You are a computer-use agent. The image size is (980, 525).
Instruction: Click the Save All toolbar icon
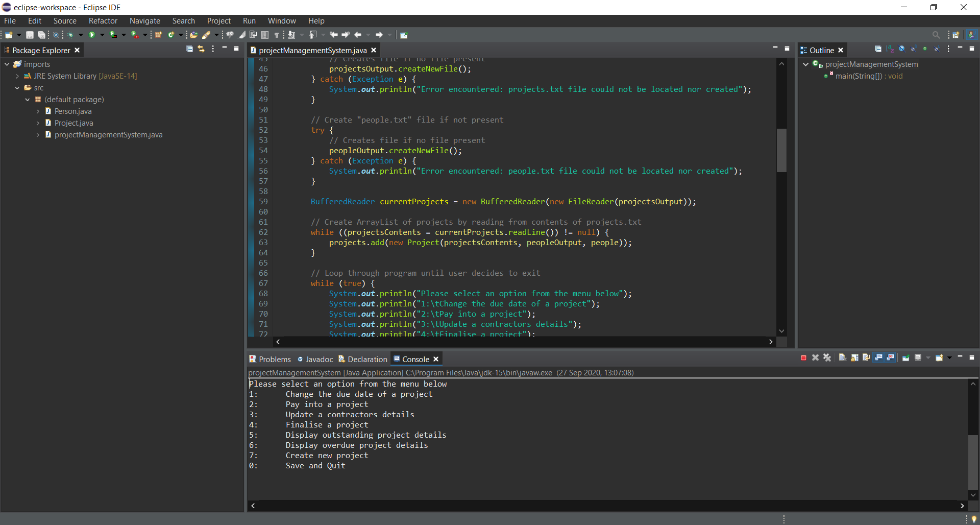[41, 35]
